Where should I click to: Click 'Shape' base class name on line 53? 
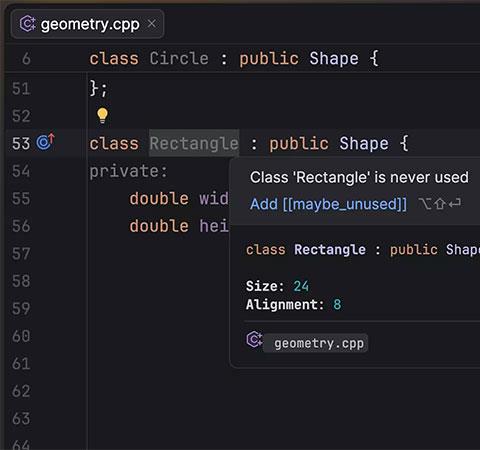[x=364, y=144]
